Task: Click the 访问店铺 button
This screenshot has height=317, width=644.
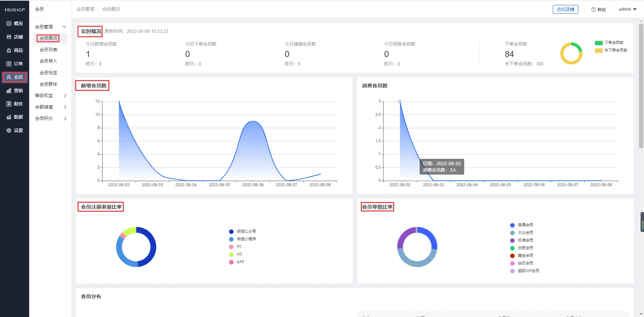Action: tap(565, 9)
